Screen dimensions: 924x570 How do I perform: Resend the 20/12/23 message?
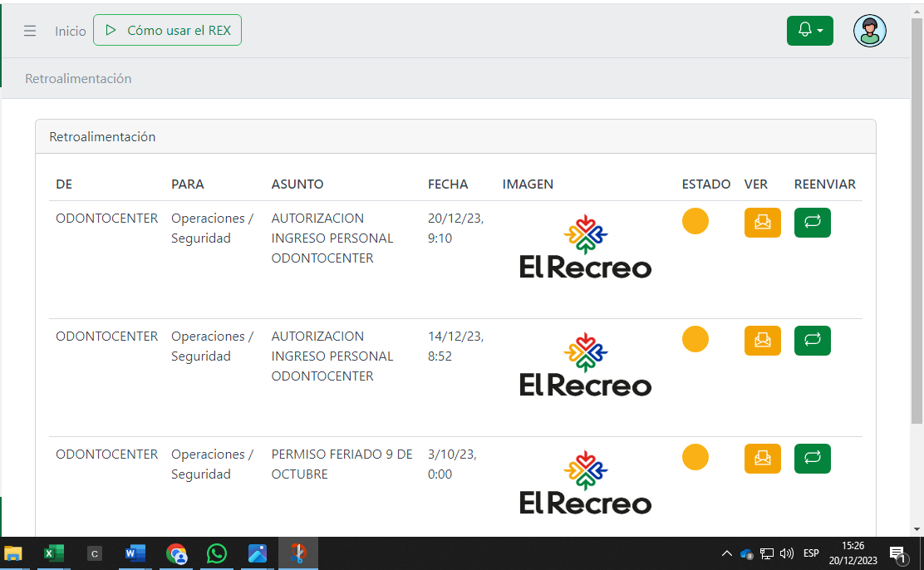[x=813, y=223]
